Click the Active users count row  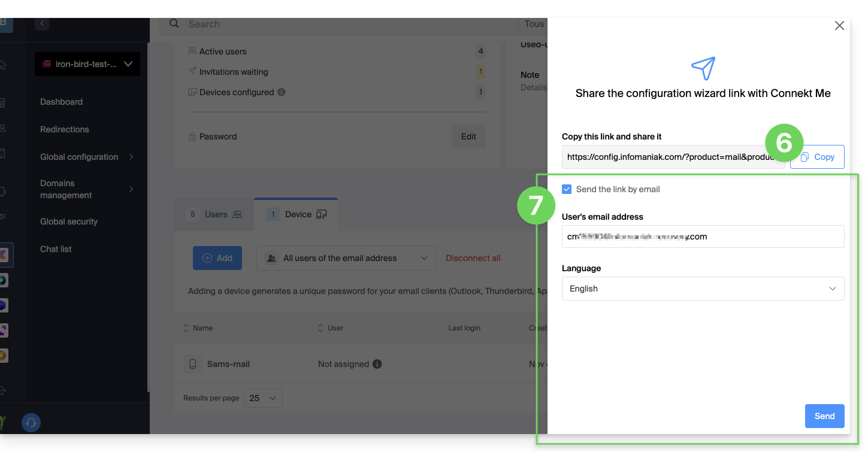coord(337,51)
